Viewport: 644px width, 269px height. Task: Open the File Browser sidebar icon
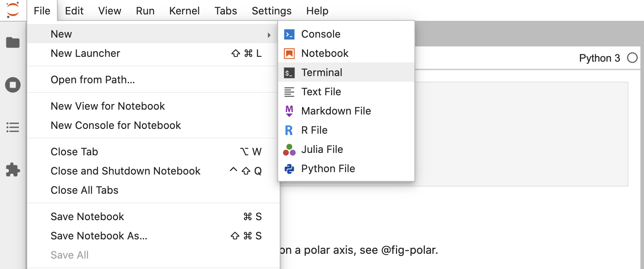pyautogui.click(x=13, y=42)
